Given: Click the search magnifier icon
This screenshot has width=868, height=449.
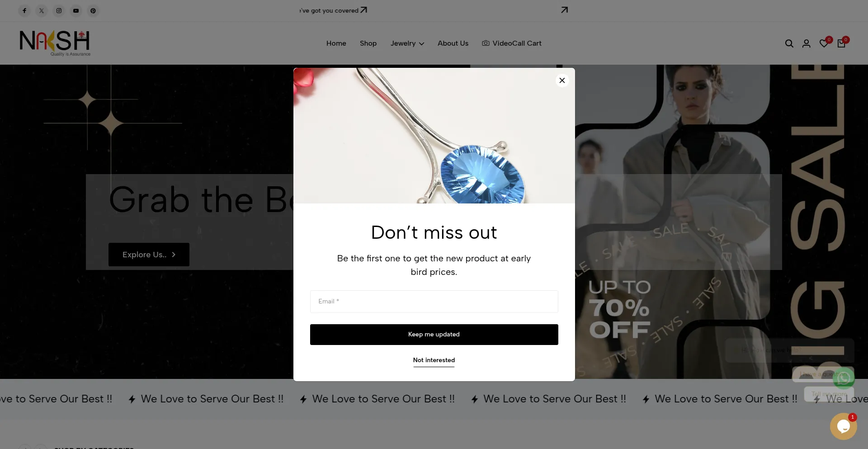Looking at the screenshot, I should point(789,43).
